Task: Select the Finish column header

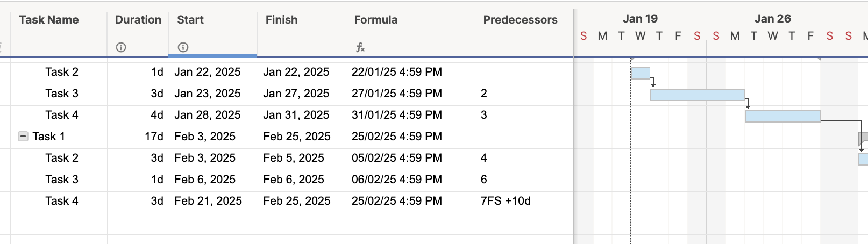Action: pyautogui.click(x=282, y=20)
